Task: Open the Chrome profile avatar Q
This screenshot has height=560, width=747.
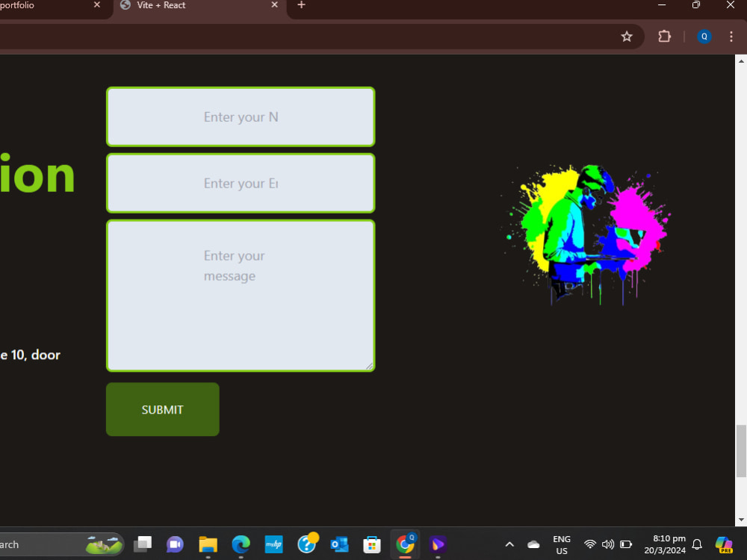Action: pos(704,37)
